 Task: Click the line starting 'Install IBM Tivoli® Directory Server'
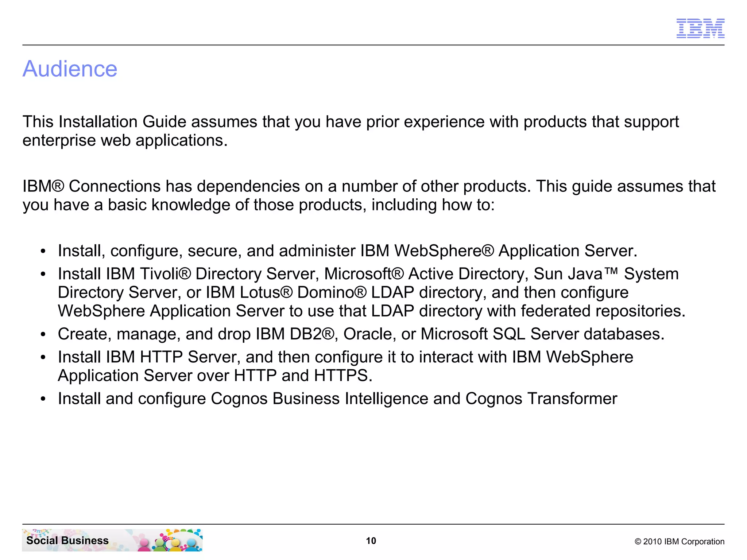(x=368, y=274)
